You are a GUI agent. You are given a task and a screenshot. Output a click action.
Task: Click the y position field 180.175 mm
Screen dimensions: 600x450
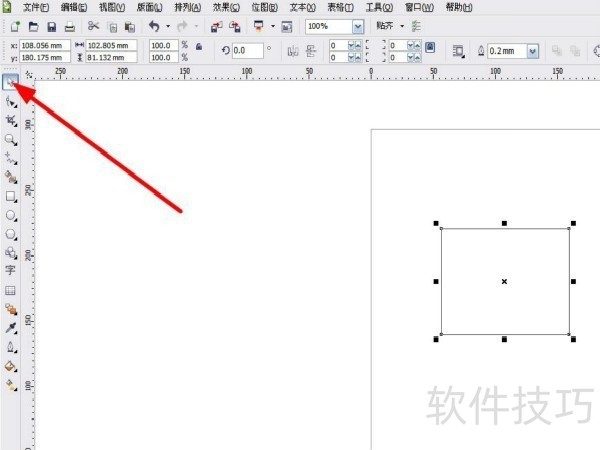click(45, 57)
